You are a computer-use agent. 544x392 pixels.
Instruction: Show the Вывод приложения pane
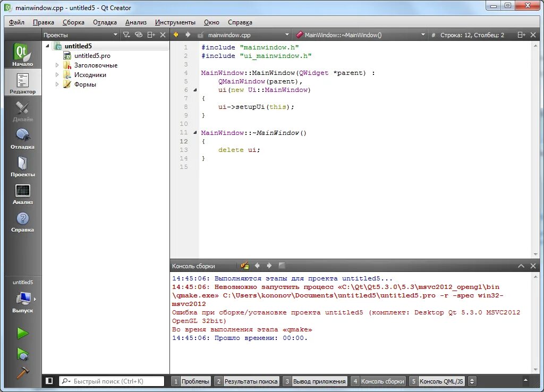[x=315, y=381]
